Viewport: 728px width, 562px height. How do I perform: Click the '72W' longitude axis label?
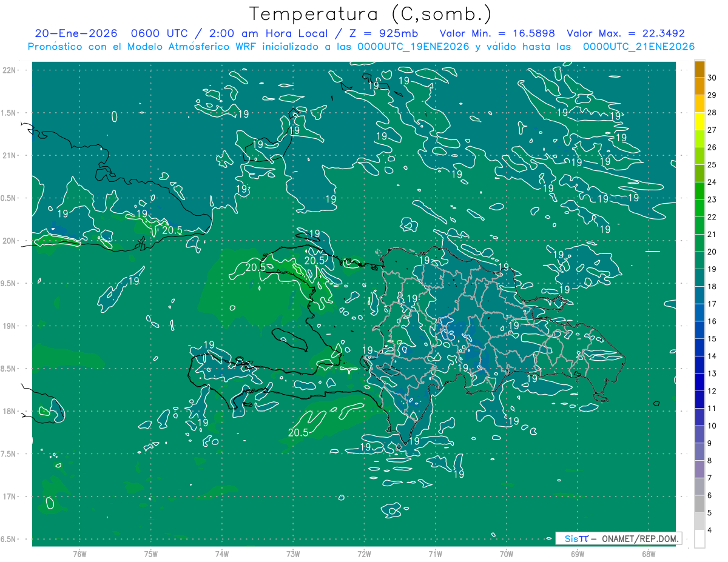364,554
